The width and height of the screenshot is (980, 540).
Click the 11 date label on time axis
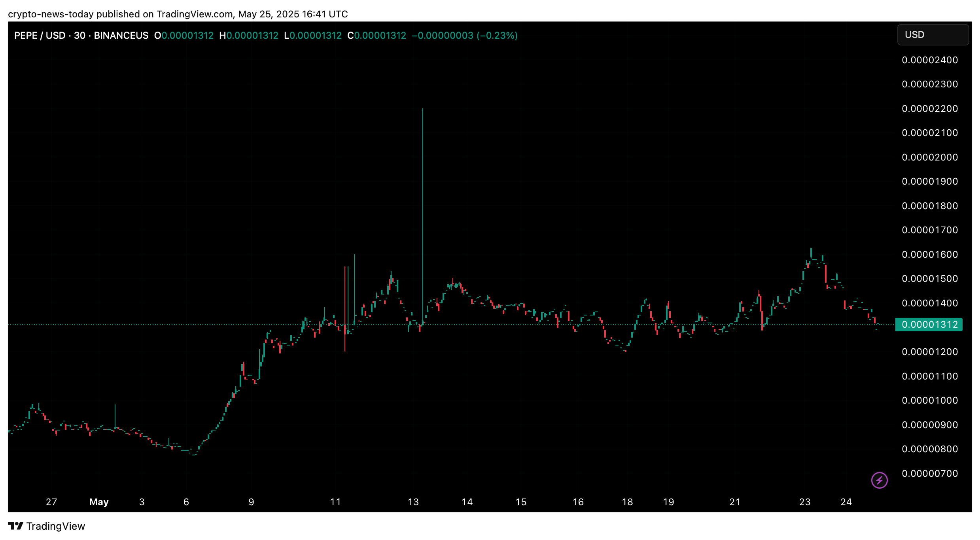pyautogui.click(x=335, y=502)
